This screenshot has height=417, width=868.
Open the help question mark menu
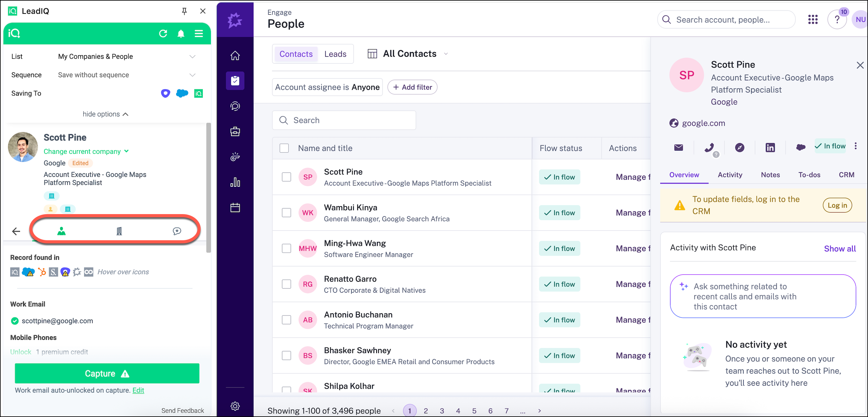[x=837, y=20]
